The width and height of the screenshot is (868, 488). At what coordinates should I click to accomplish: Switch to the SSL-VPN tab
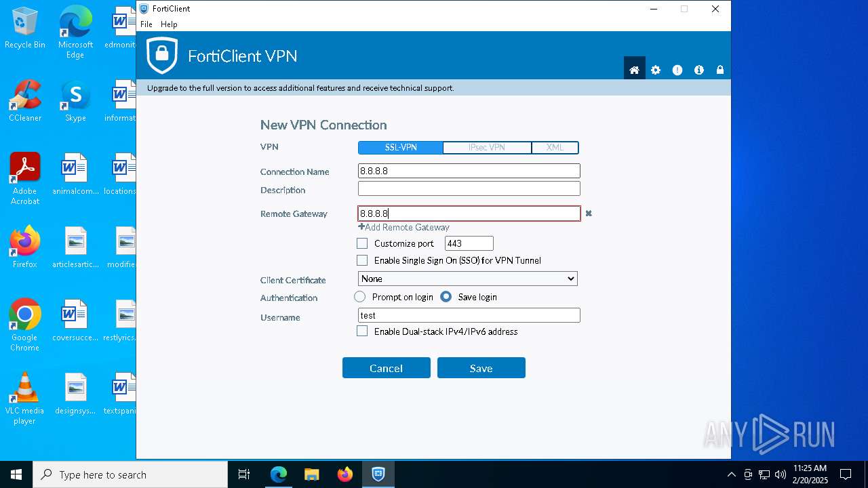pos(401,148)
